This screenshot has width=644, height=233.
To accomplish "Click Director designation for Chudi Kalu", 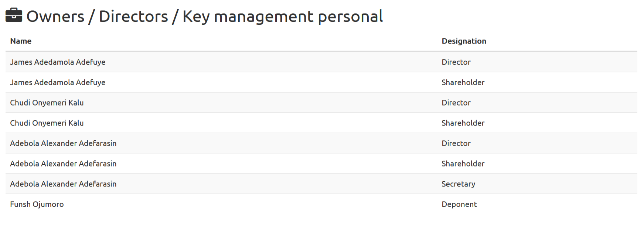I will point(456,103).
